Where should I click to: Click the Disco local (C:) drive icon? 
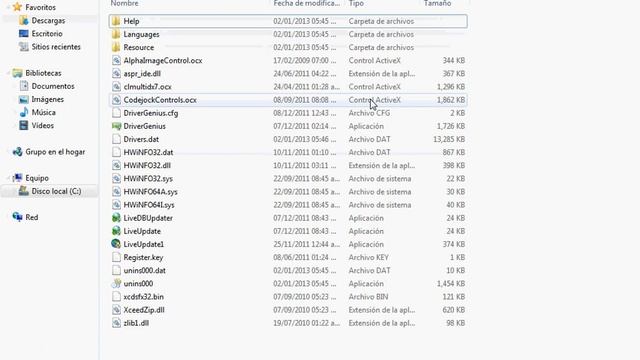point(24,191)
